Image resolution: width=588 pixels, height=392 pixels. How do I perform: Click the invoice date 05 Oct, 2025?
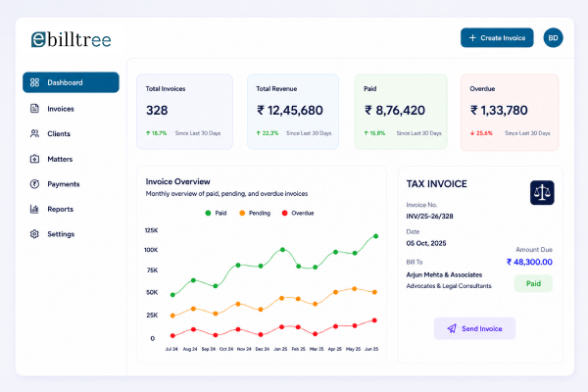click(x=426, y=243)
